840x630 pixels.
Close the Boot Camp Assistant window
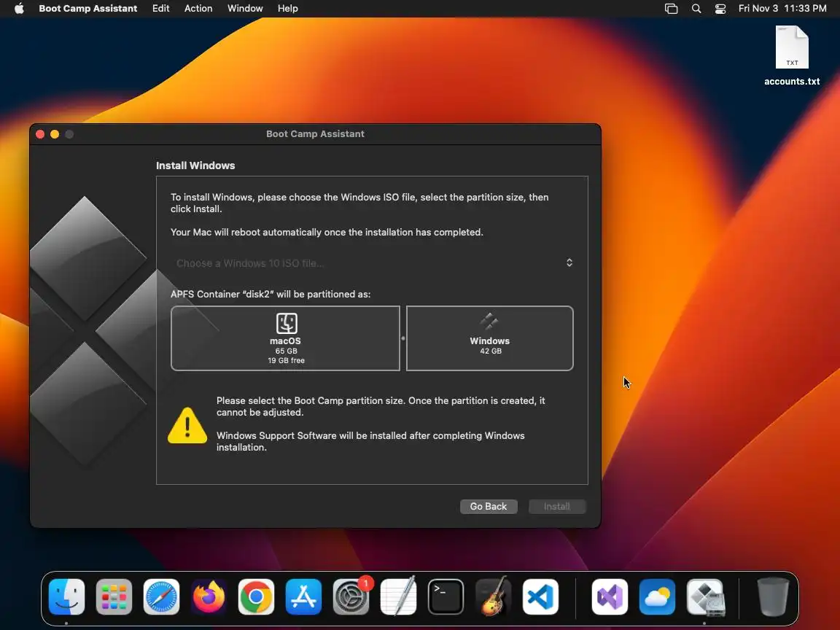coord(40,134)
